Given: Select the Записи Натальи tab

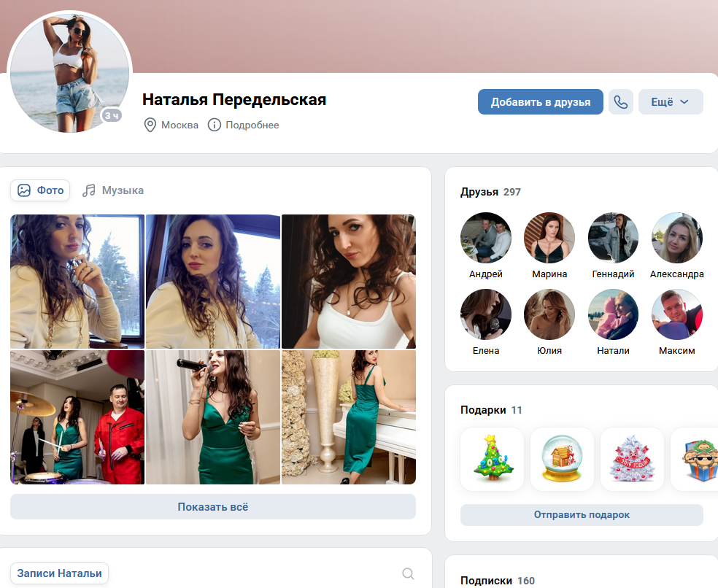Looking at the screenshot, I should [60, 573].
